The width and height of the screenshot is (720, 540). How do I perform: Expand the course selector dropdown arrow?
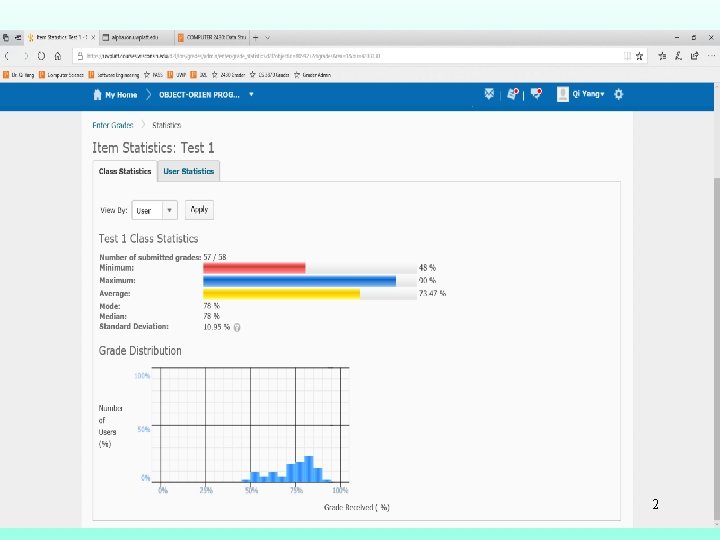pyautogui.click(x=251, y=95)
